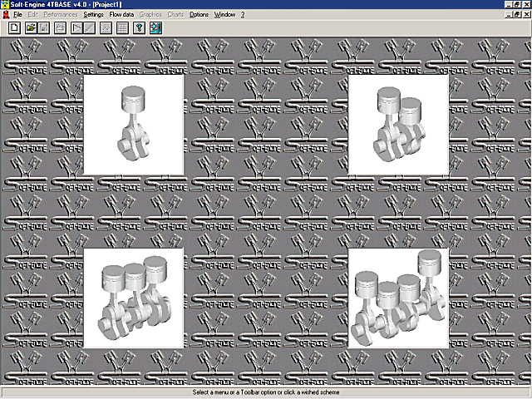Restore the Project1 child window

click(x=517, y=15)
